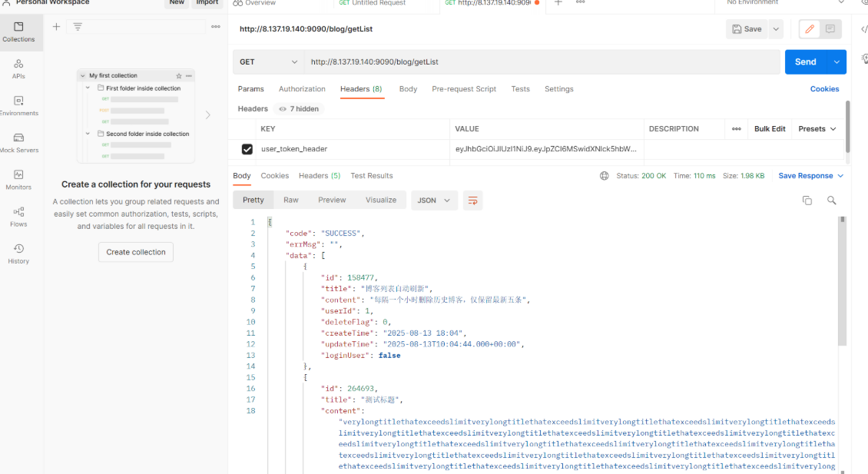This screenshot has height=474, width=868.
Task: Open a new request tab with plus
Action: 558,3
